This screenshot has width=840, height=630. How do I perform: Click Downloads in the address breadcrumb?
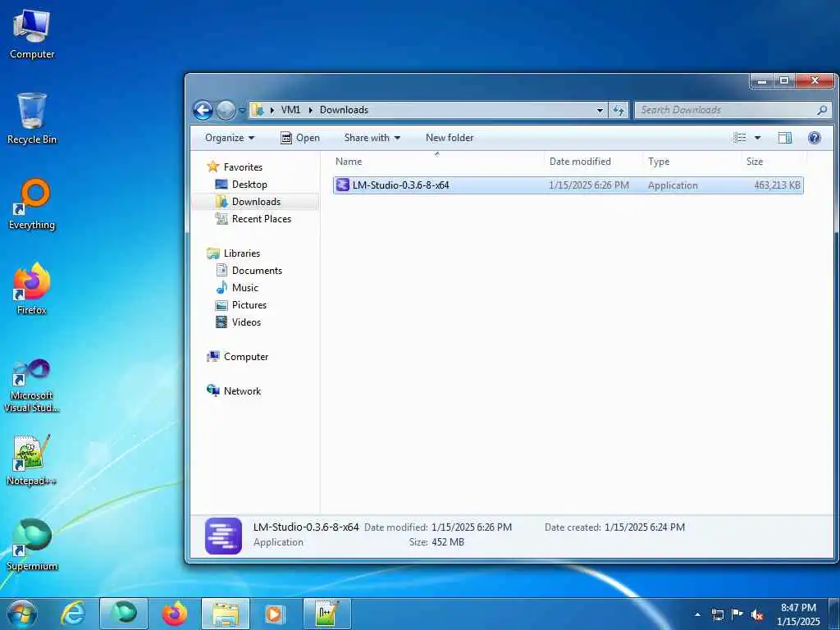click(x=344, y=110)
